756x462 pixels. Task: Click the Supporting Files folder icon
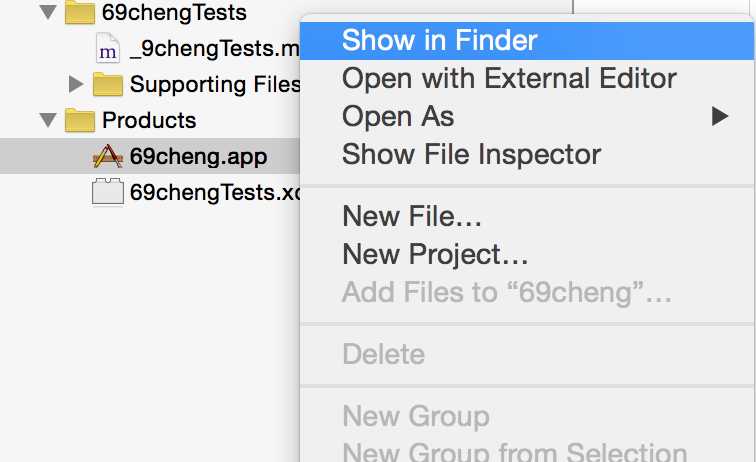coord(108,84)
